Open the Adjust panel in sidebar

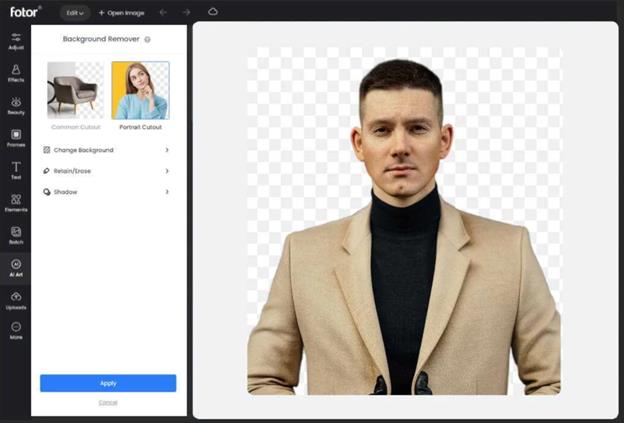(x=16, y=40)
